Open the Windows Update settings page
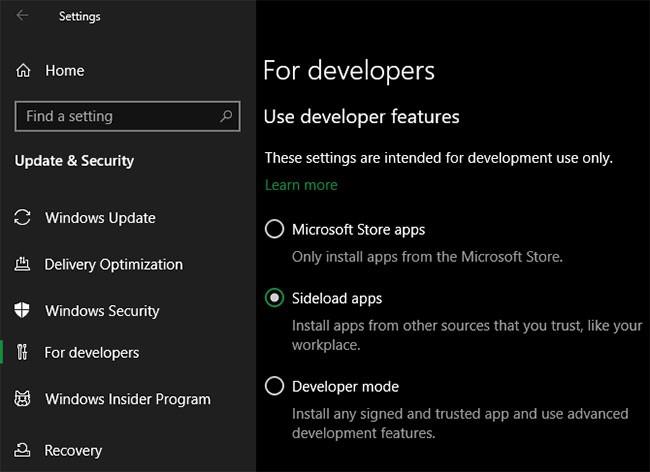This screenshot has width=650, height=472. pyautogui.click(x=100, y=218)
